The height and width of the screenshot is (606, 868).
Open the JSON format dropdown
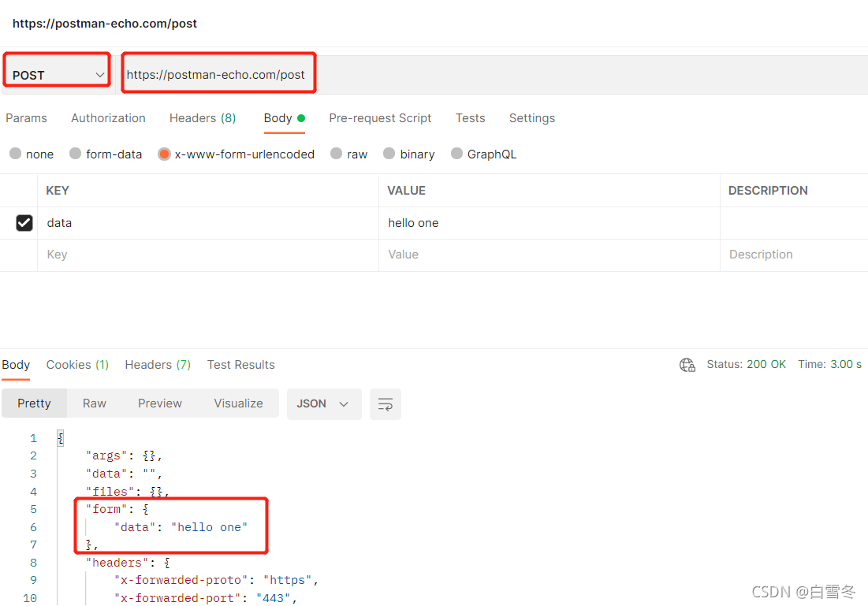pos(324,404)
